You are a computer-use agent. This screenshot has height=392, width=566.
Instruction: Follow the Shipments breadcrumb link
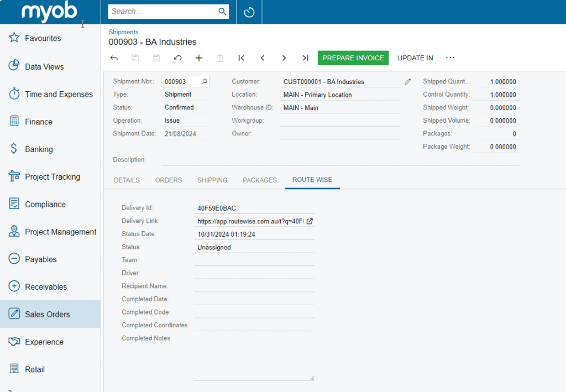pos(123,32)
